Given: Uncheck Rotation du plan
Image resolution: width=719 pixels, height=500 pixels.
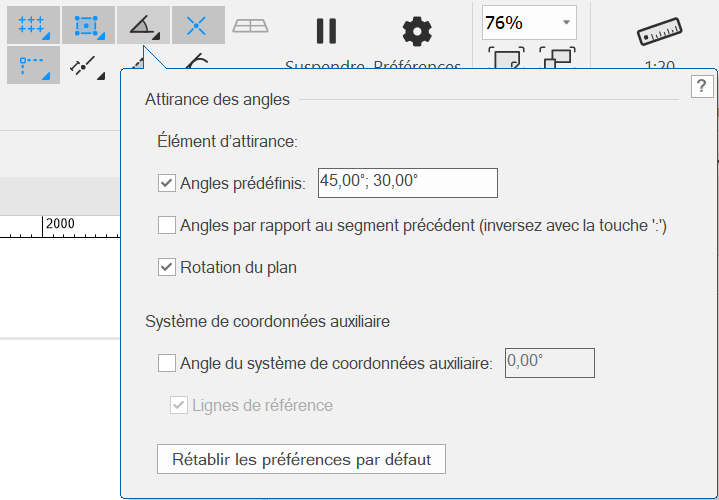Looking at the screenshot, I should point(167,267).
